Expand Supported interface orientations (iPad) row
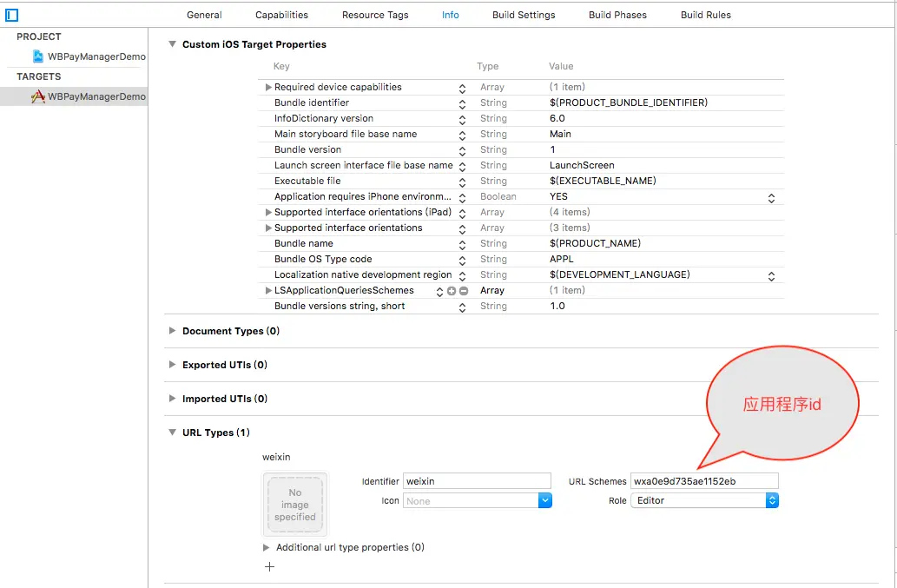 [x=268, y=212]
